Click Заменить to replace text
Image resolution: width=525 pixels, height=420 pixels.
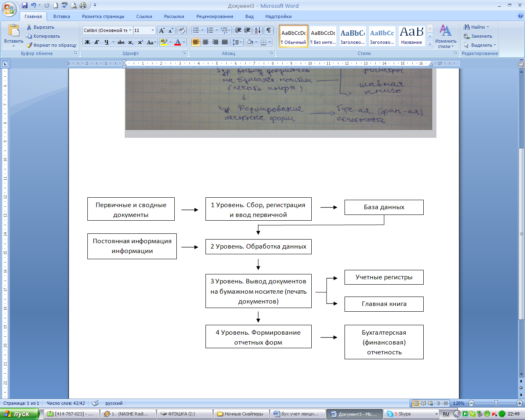(478, 36)
